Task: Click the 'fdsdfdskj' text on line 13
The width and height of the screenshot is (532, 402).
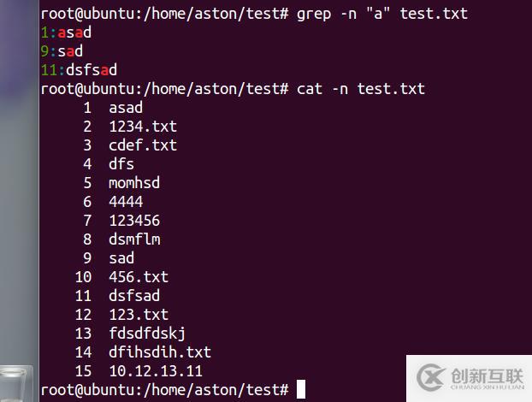Action: point(147,334)
